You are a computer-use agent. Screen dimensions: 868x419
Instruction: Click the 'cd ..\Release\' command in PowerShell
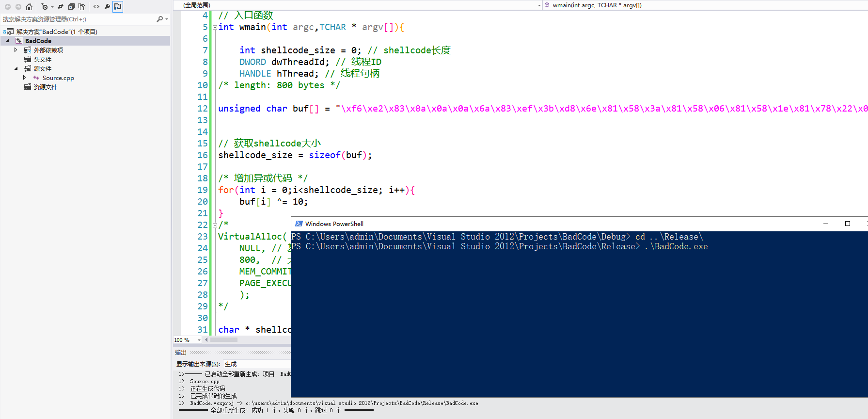tap(669, 237)
